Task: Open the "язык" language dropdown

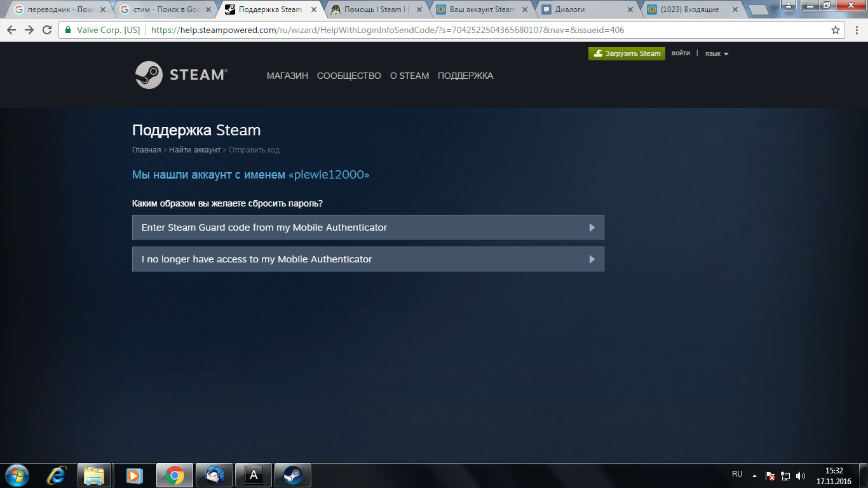Action: click(717, 53)
